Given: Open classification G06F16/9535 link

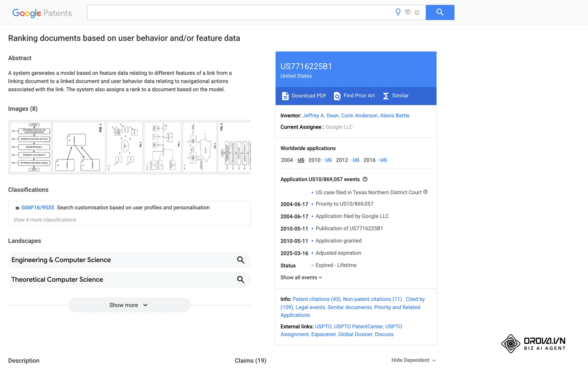Looking at the screenshot, I should 37,208.
